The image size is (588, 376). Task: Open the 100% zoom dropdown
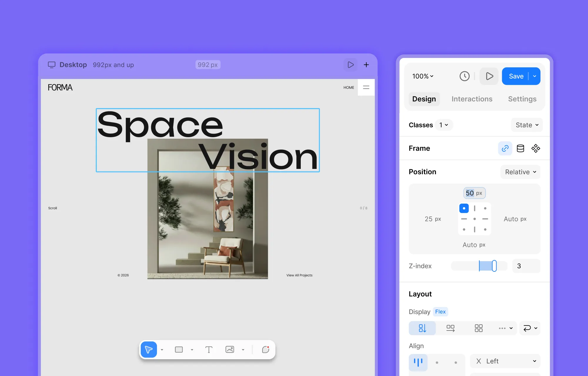pyautogui.click(x=423, y=76)
